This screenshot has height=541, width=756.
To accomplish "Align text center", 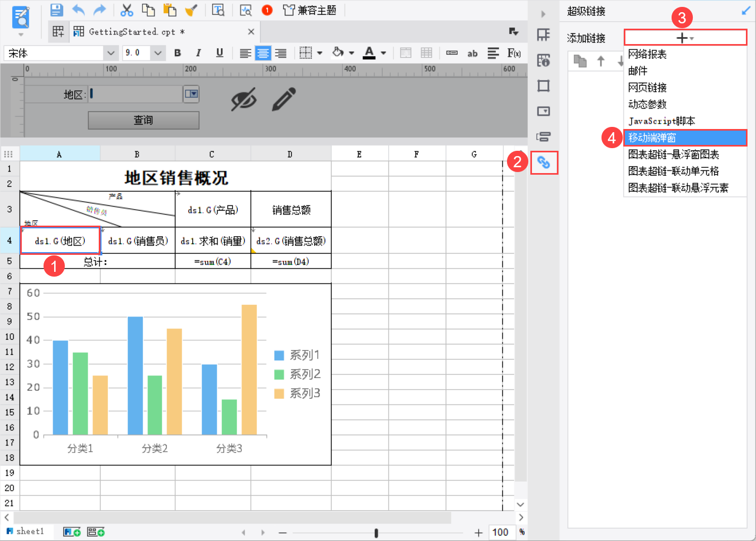I will pos(263,53).
